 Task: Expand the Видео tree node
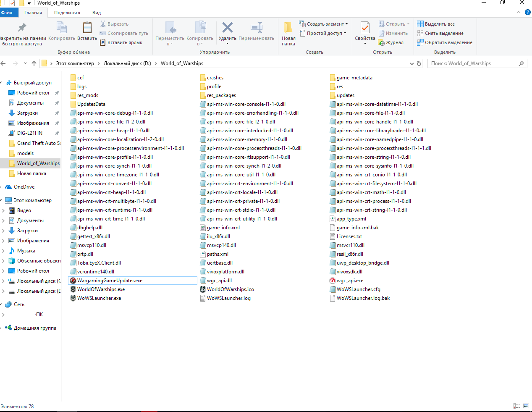[x=3, y=210]
